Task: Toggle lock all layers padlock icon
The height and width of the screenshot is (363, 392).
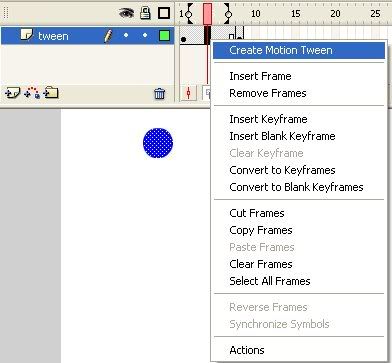Action: tap(145, 13)
